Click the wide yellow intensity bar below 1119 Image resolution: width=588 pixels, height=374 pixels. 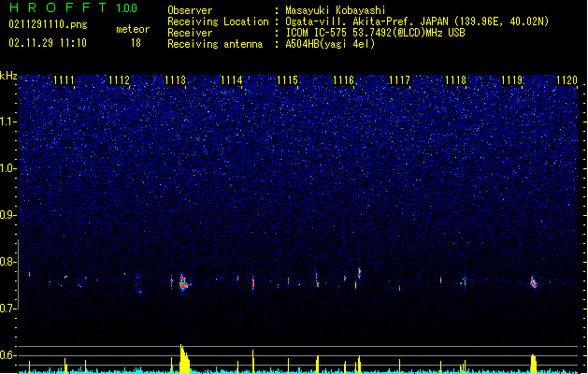coord(534,364)
